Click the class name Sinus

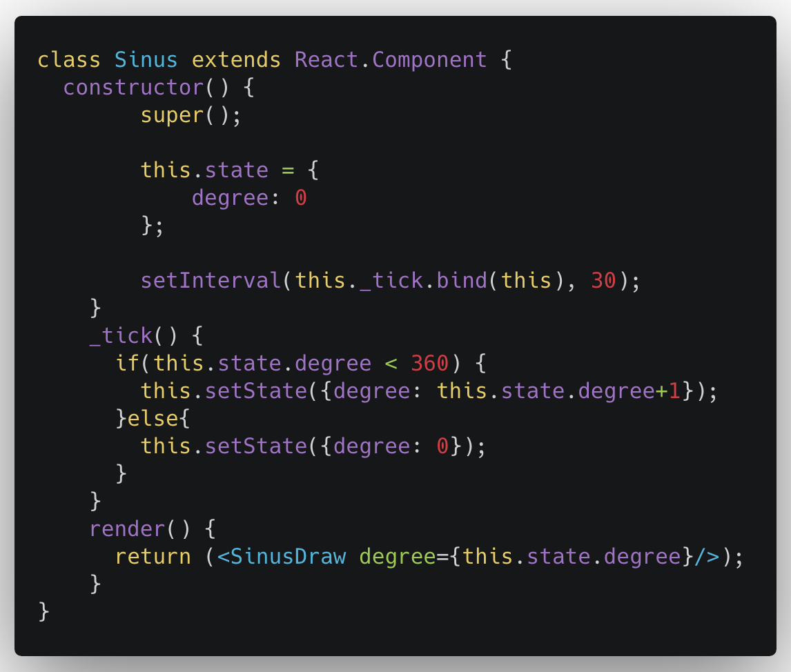tap(145, 60)
